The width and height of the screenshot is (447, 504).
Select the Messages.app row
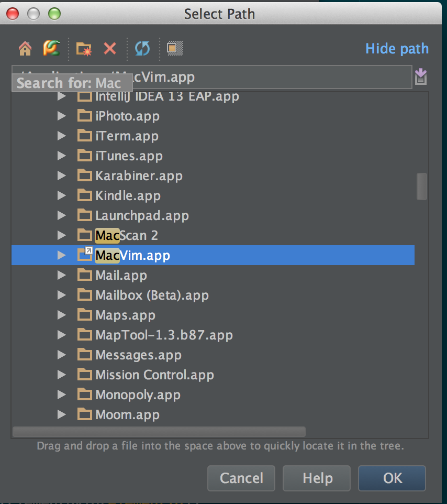[x=213, y=355]
